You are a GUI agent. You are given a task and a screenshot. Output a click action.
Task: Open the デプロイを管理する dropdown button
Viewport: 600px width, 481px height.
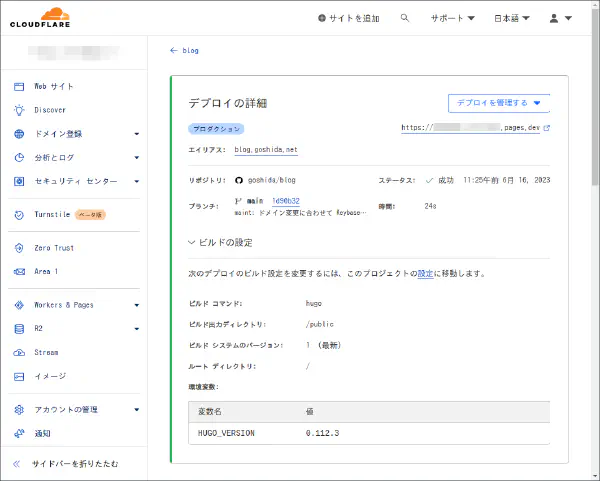(499, 103)
